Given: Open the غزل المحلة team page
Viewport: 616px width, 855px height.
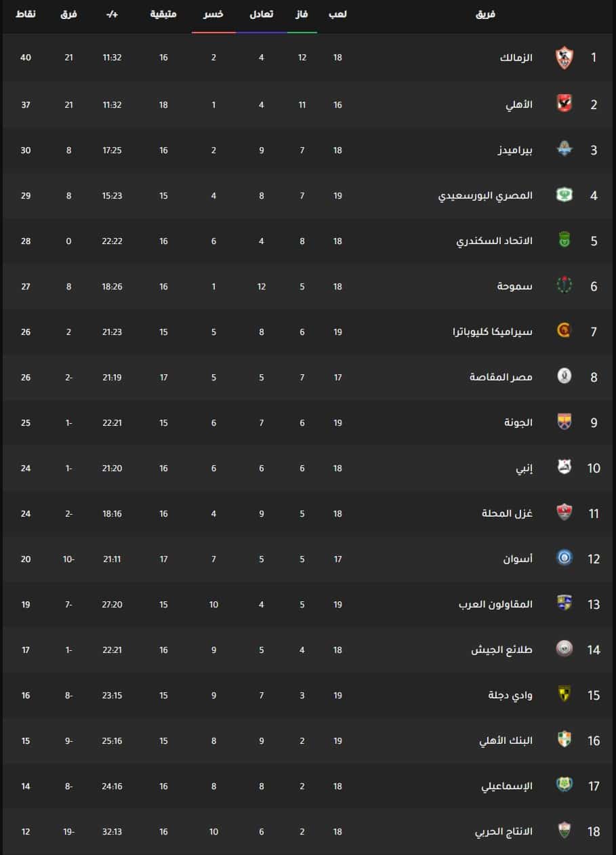Looking at the screenshot, I should pos(508,513).
